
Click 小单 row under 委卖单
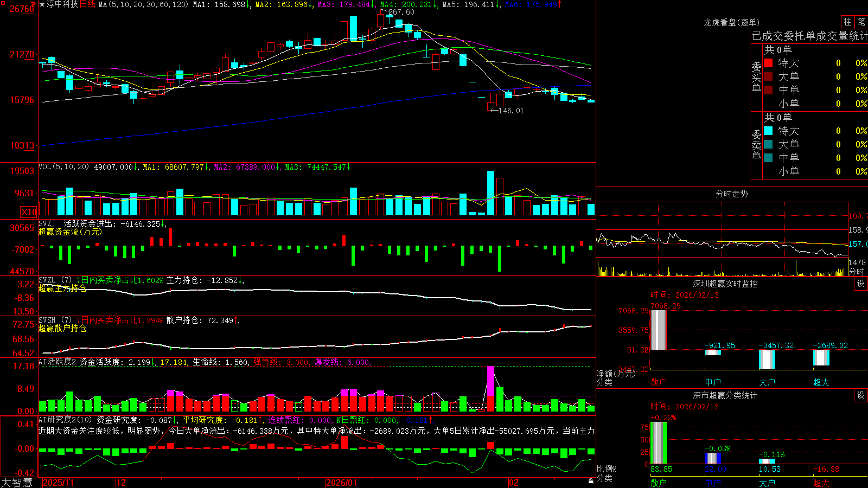coord(816,171)
